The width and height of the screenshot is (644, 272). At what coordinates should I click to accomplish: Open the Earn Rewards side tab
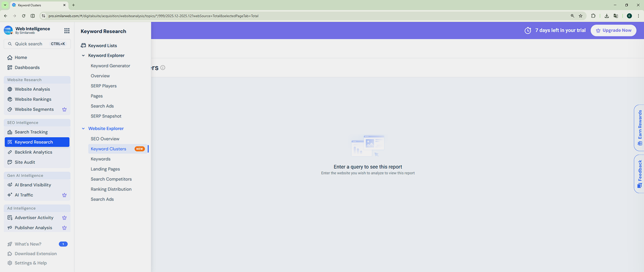(639, 128)
